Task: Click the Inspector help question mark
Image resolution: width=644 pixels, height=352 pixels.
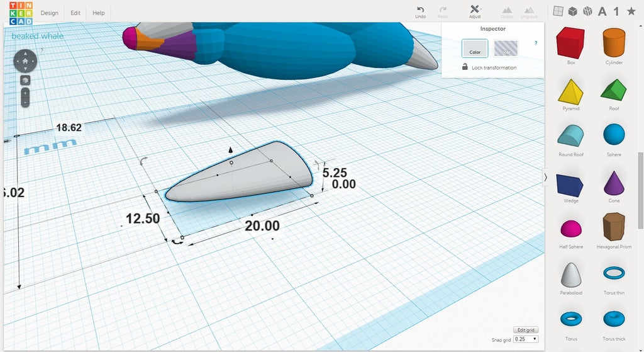Action: click(536, 43)
